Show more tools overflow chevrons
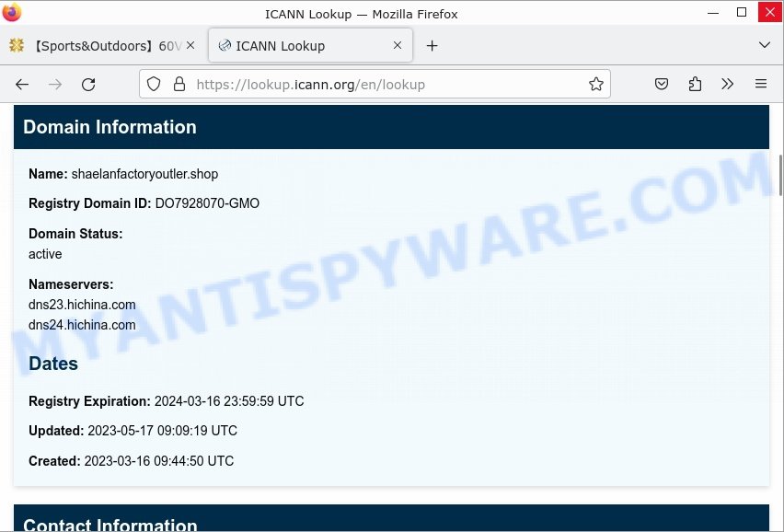 tap(728, 84)
